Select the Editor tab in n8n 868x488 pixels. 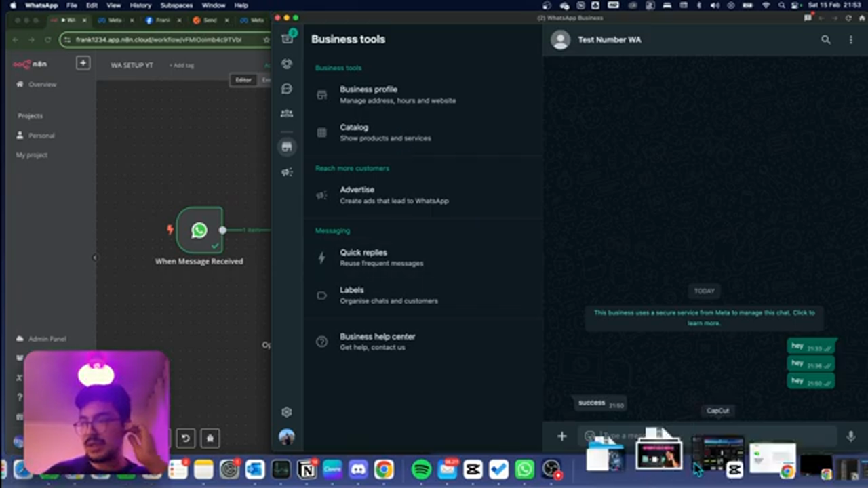[243, 80]
